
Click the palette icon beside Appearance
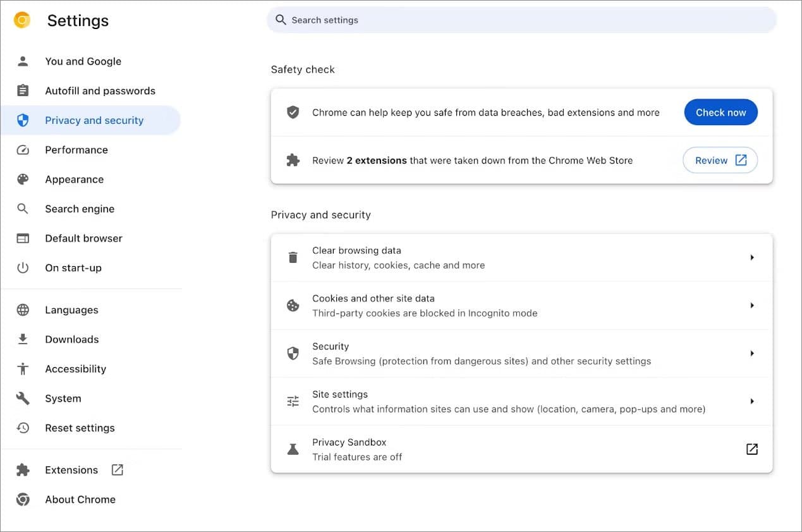(23, 179)
